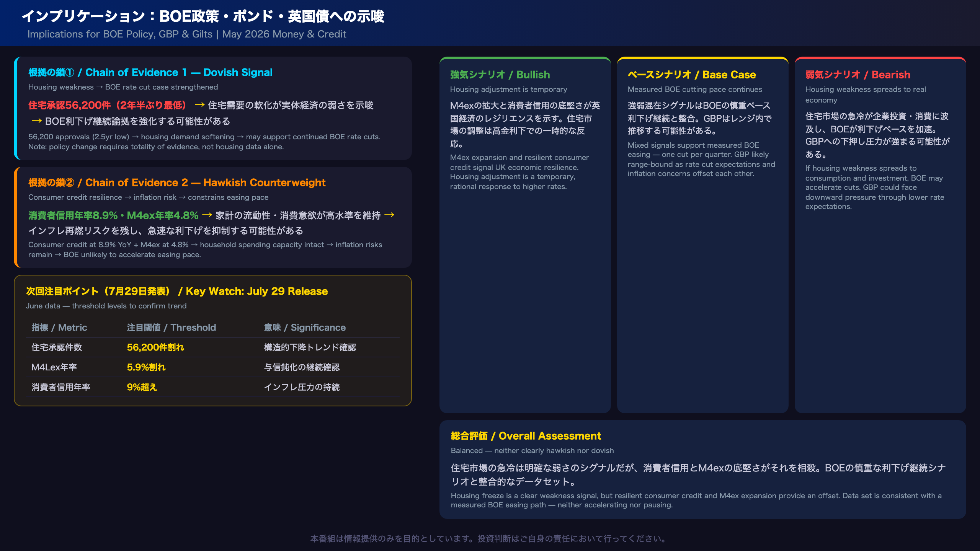Viewport: 980px width, 551px height.
Task: Click the 消費者信用年率 table cell
Action: (x=61, y=387)
